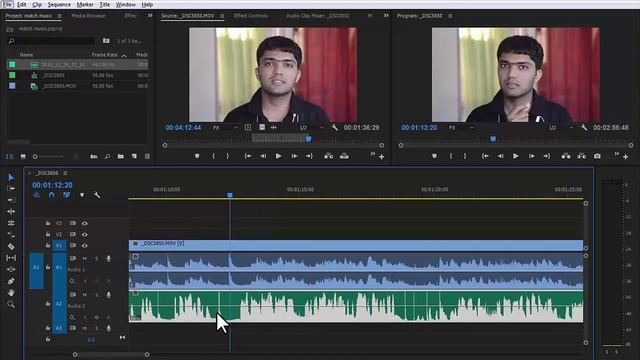
Task: Select the Razor tool
Action: (x=11, y=247)
